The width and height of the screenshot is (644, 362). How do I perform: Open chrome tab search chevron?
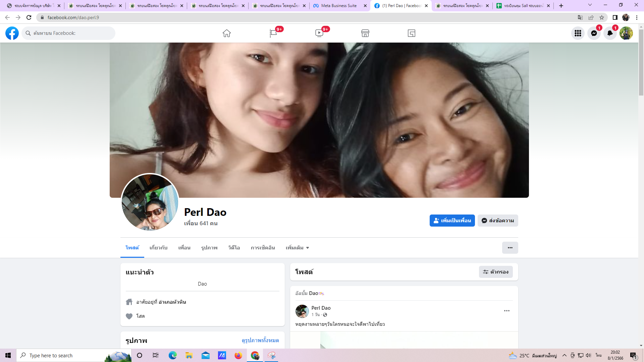coord(590,5)
